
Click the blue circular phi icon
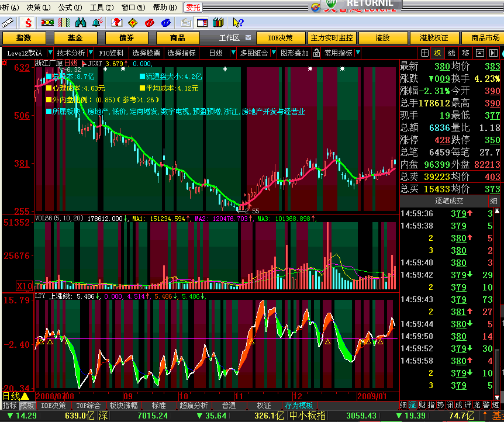click(x=166, y=23)
